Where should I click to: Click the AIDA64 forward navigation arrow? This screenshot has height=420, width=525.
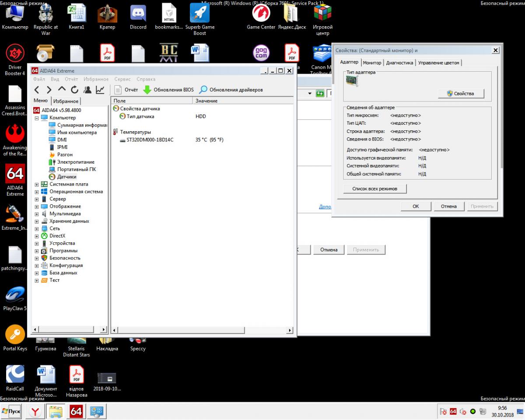click(49, 90)
